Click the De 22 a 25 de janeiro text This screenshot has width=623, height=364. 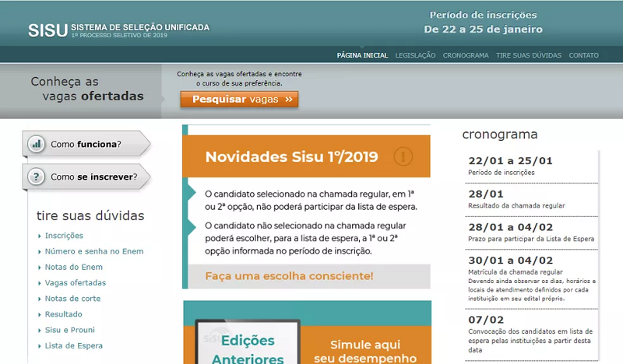pyautogui.click(x=483, y=30)
